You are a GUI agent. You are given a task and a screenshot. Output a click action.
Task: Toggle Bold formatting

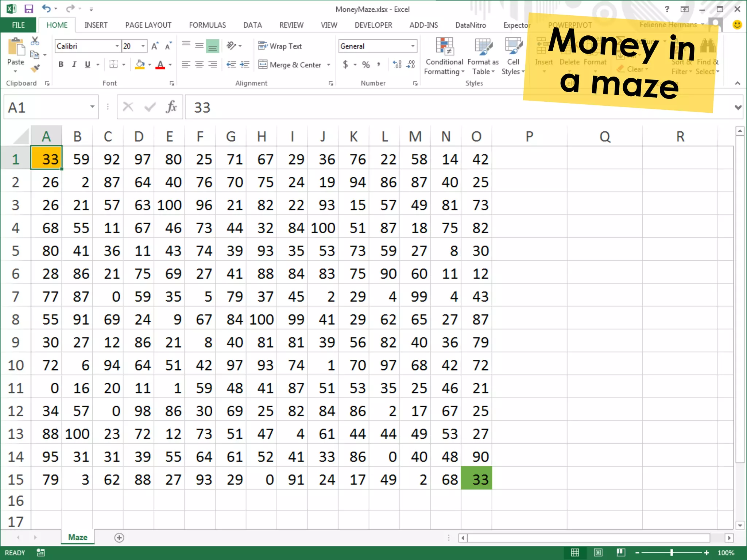click(x=61, y=65)
